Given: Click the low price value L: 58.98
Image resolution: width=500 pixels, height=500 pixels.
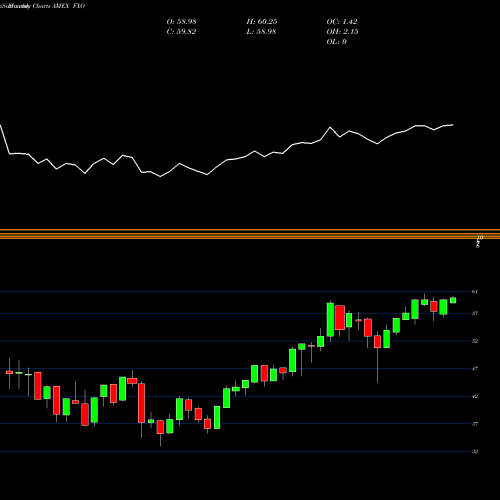Looking at the screenshot, I should [261, 32].
